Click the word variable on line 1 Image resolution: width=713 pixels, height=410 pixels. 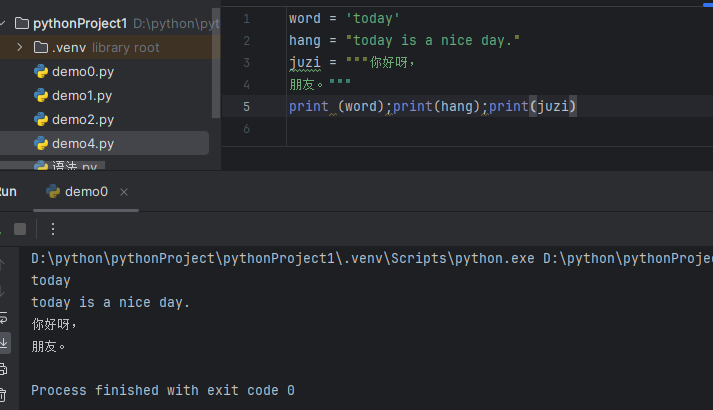pyautogui.click(x=305, y=19)
